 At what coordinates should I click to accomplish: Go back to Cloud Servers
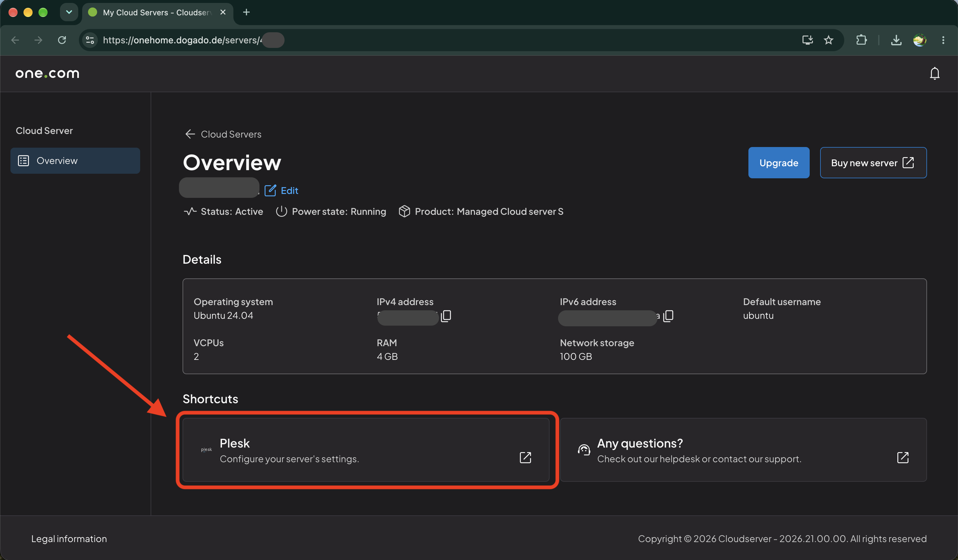[223, 134]
